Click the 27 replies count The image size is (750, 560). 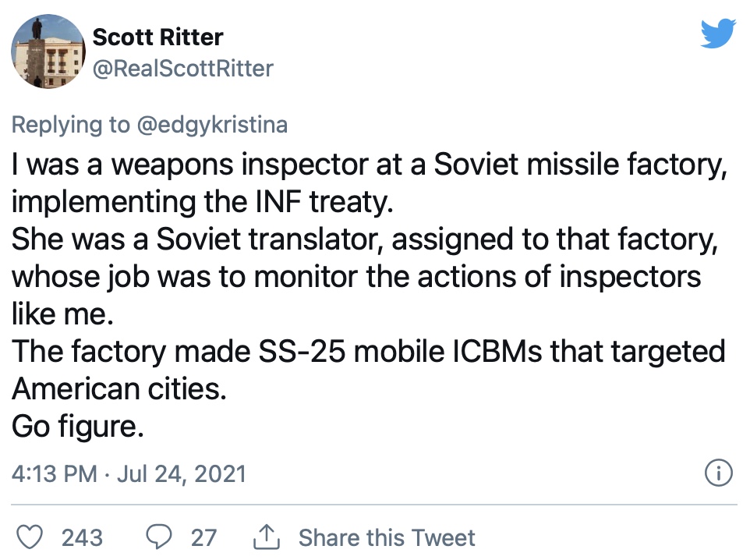click(203, 537)
